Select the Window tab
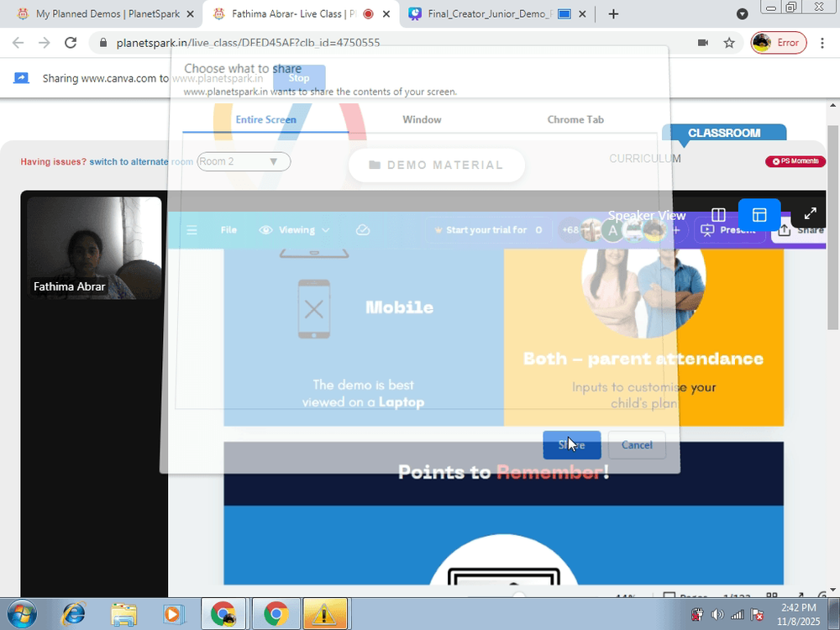The width and height of the screenshot is (840, 630). (423, 119)
